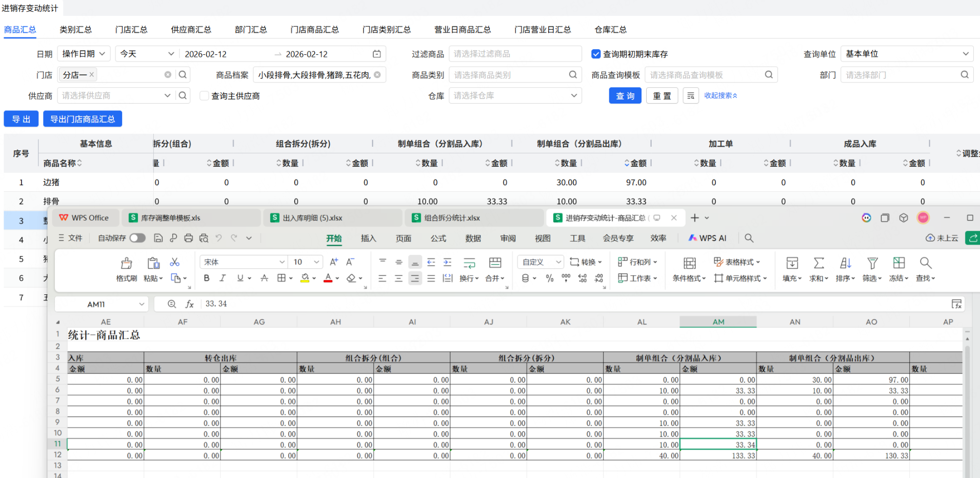
Task: Click the insert function fx icon
Action: (x=189, y=304)
